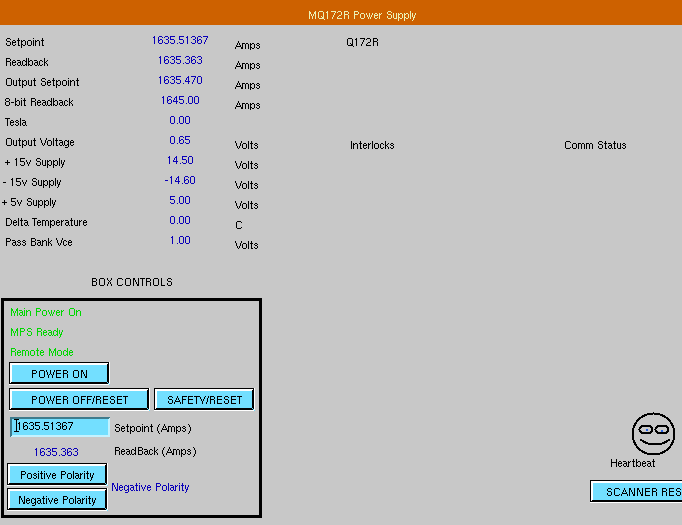The image size is (682, 525).
Task: Click the -15v Supply value -14.60
Action: click(x=180, y=181)
